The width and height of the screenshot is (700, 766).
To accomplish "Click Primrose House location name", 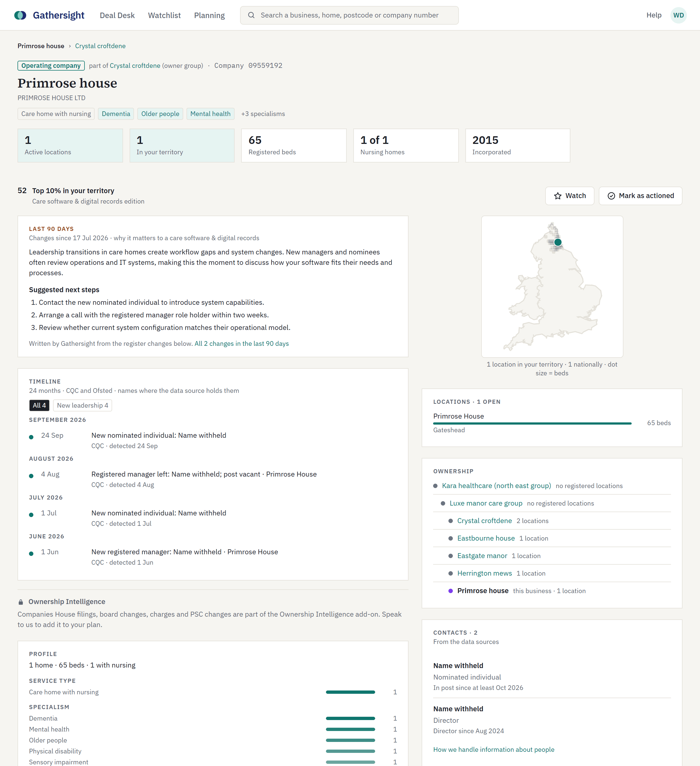I will click(x=459, y=416).
